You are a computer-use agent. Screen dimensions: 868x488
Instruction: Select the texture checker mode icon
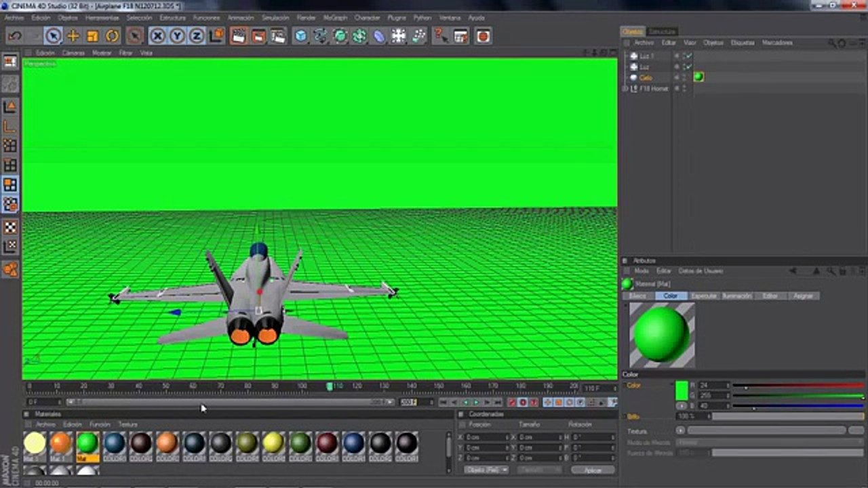tap(10, 227)
